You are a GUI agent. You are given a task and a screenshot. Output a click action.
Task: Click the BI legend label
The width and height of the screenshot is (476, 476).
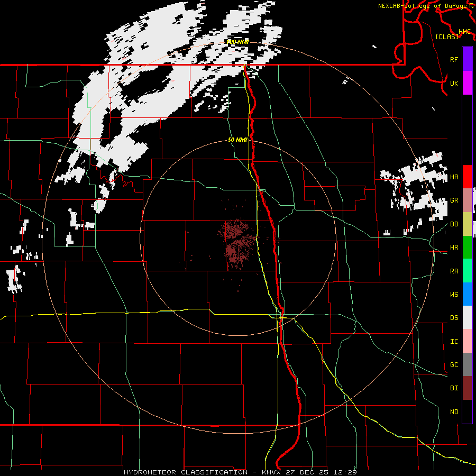(x=454, y=388)
